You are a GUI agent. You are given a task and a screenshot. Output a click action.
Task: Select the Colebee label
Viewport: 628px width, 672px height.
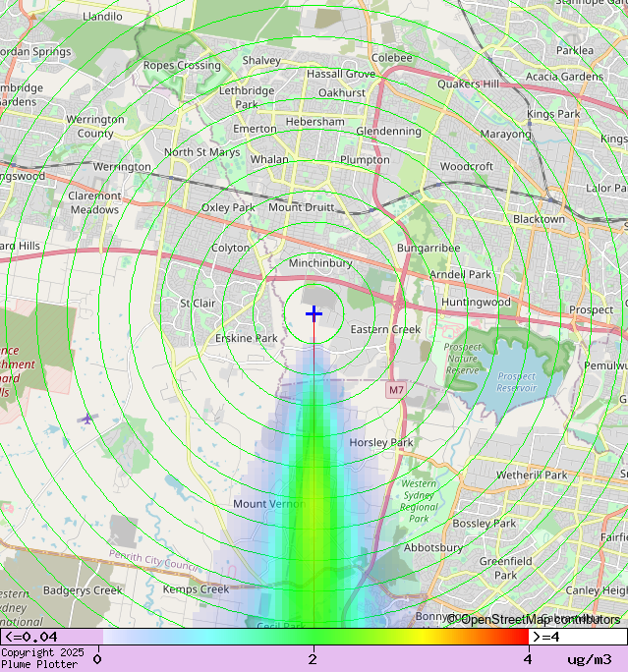tap(392, 58)
